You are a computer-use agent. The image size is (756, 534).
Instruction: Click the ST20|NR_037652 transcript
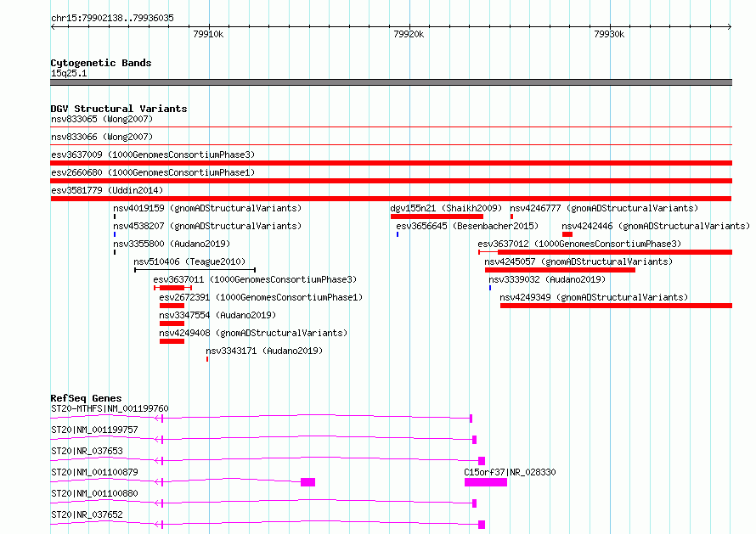tap(87, 514)
